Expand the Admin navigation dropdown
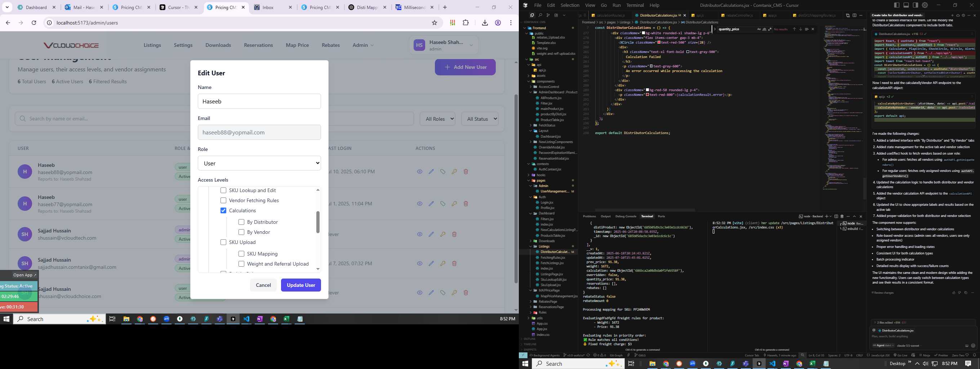 pos(363,45)
